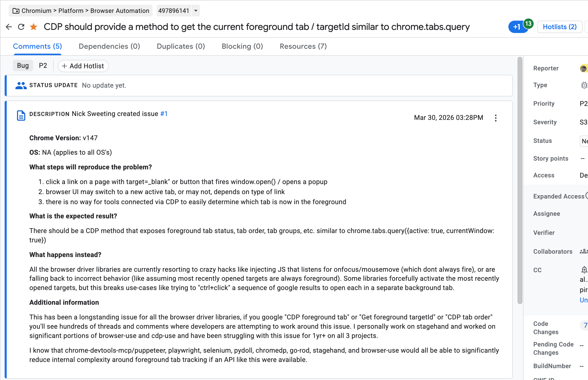Image resolution: width=588 pixels, height=380 pixels.
Task: Click the CC lock icon
Action: [584, 270]
